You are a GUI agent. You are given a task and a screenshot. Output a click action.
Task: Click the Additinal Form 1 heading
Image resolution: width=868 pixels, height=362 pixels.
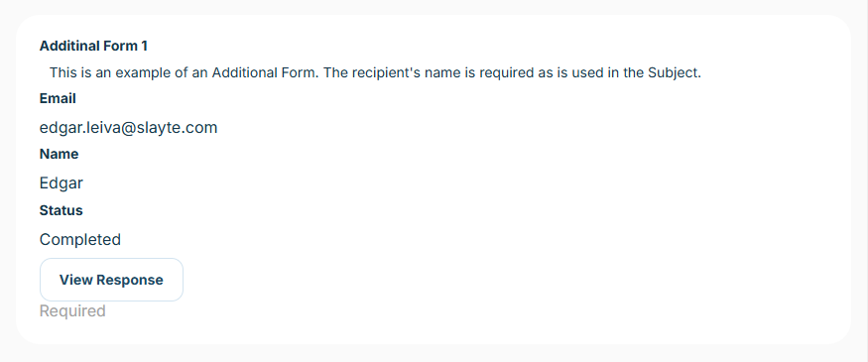(93, 46)
